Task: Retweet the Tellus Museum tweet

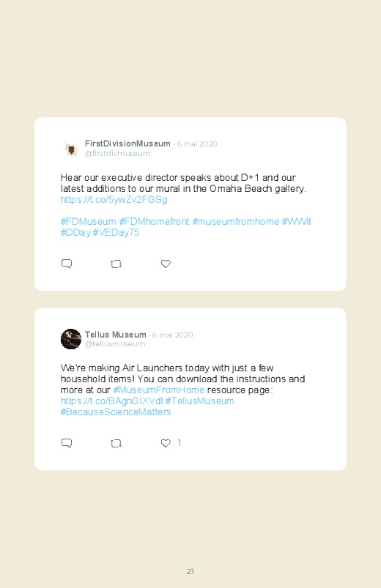Action: (x=116, y=443)
